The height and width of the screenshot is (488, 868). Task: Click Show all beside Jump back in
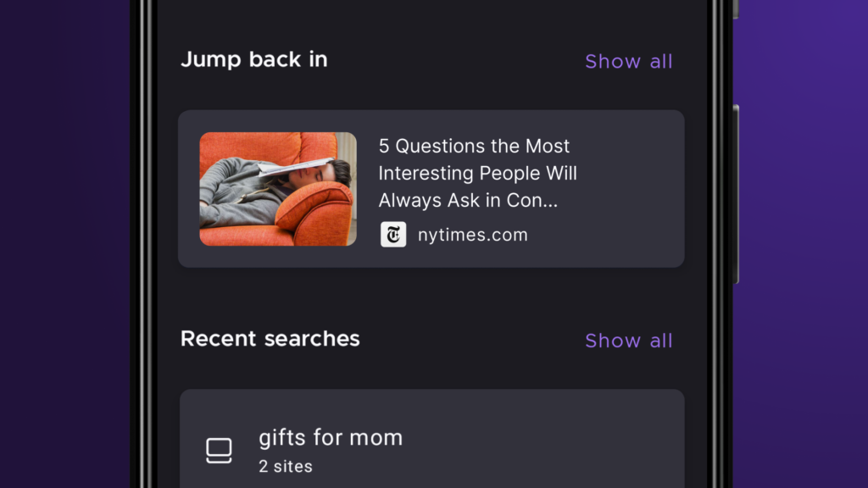628,61
